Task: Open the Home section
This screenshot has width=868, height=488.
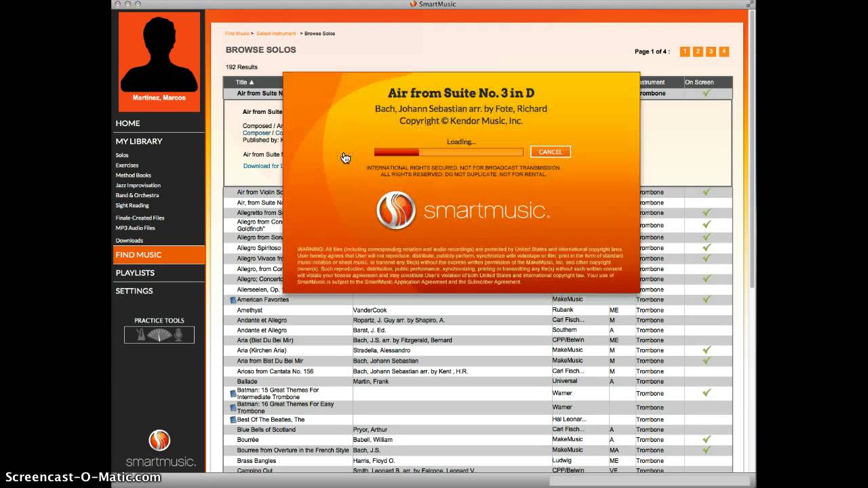Action: point(128,123)
